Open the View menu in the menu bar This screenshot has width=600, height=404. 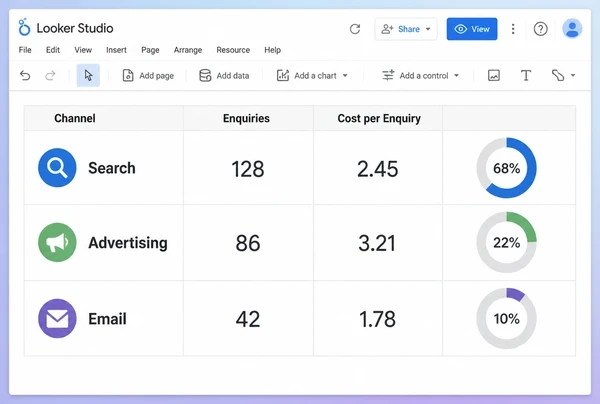tap(83, 50)
